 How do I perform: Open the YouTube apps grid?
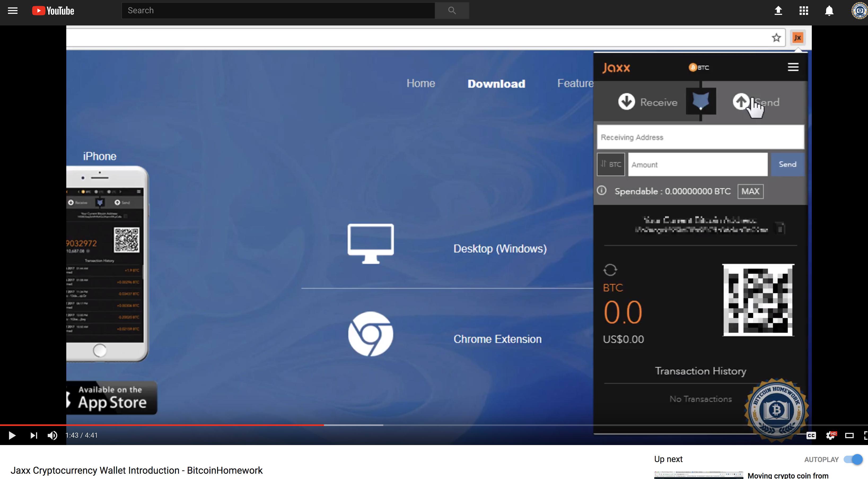coord(804,11)
